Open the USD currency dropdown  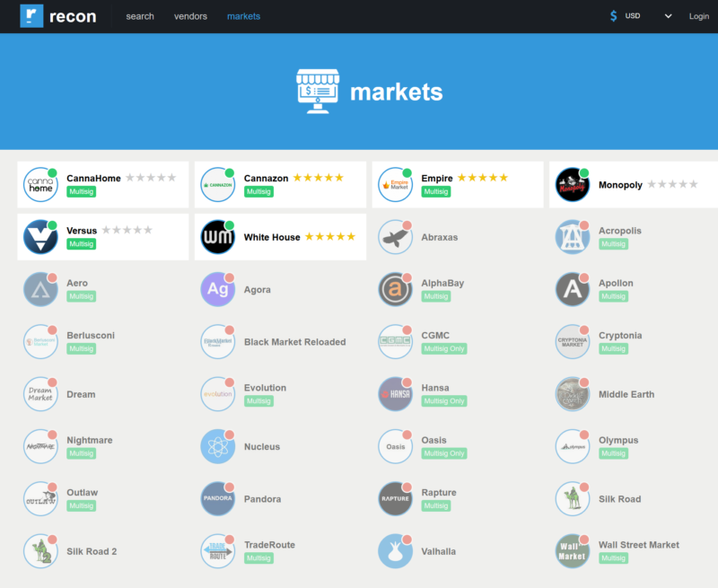pos(641,16)
